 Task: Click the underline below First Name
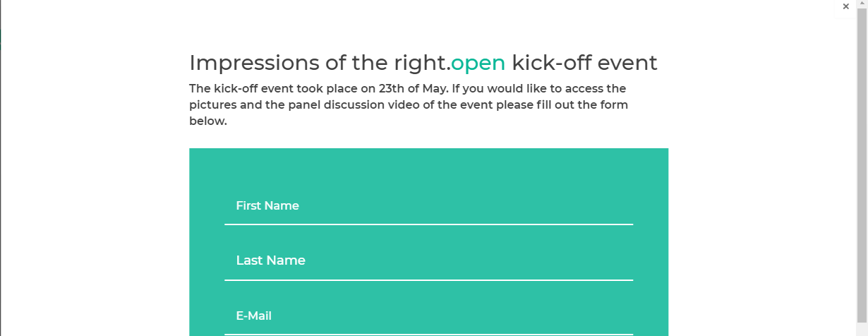428,224
